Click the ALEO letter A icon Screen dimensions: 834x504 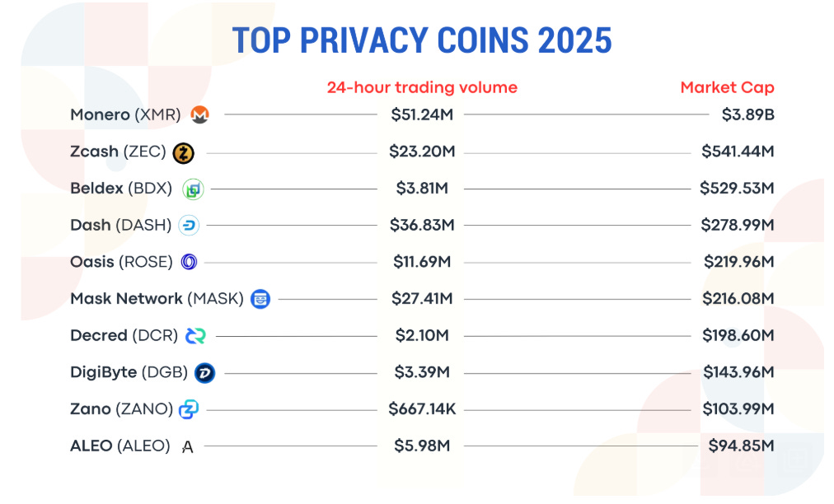(188, 446)
